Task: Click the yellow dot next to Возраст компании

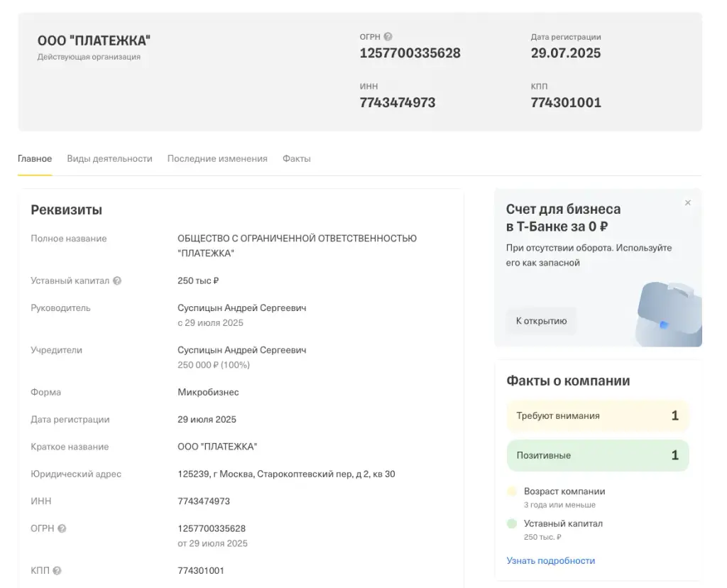Action: [x=512, y=491]
